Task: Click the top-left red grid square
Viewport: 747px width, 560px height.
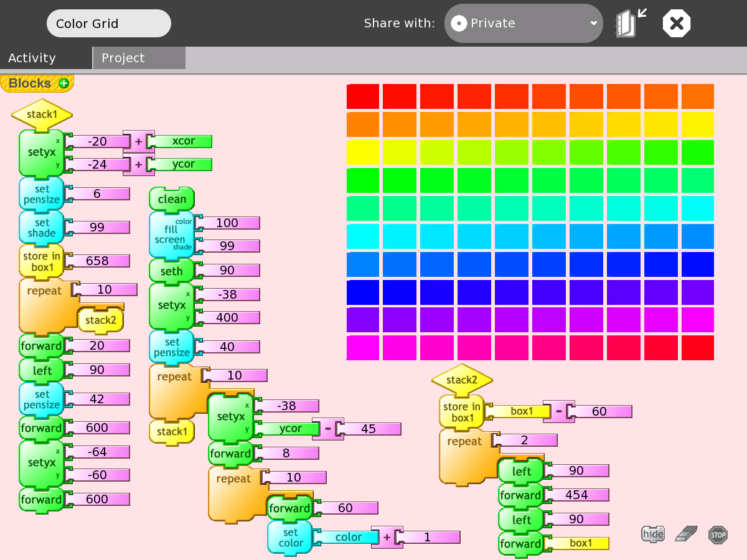Action: click(362, 96)
